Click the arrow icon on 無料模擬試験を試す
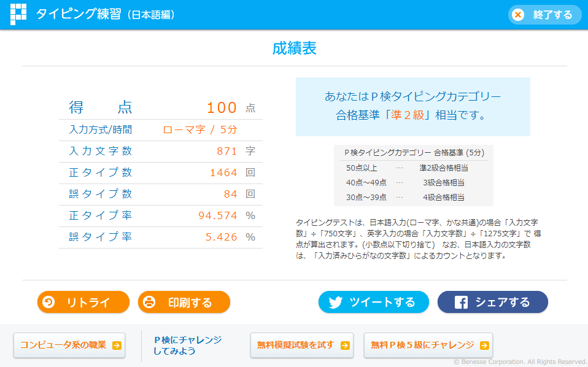Image resolution: width=588 pixels, height=367 pixels. 345,346
